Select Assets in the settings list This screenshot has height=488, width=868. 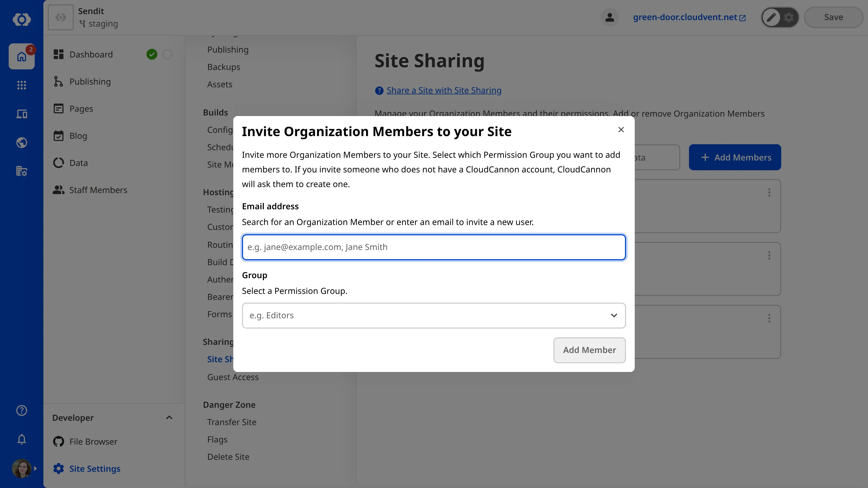coord(220,84)
